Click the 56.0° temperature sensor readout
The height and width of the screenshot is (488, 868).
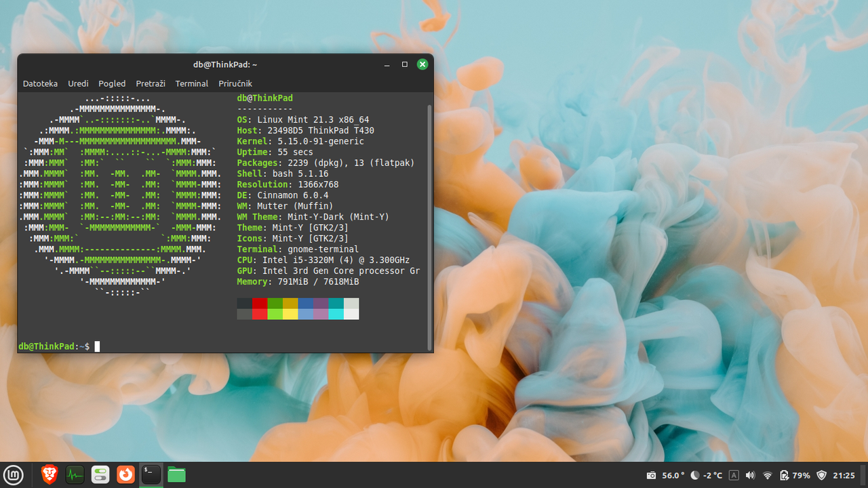click(x=673, y=475)
